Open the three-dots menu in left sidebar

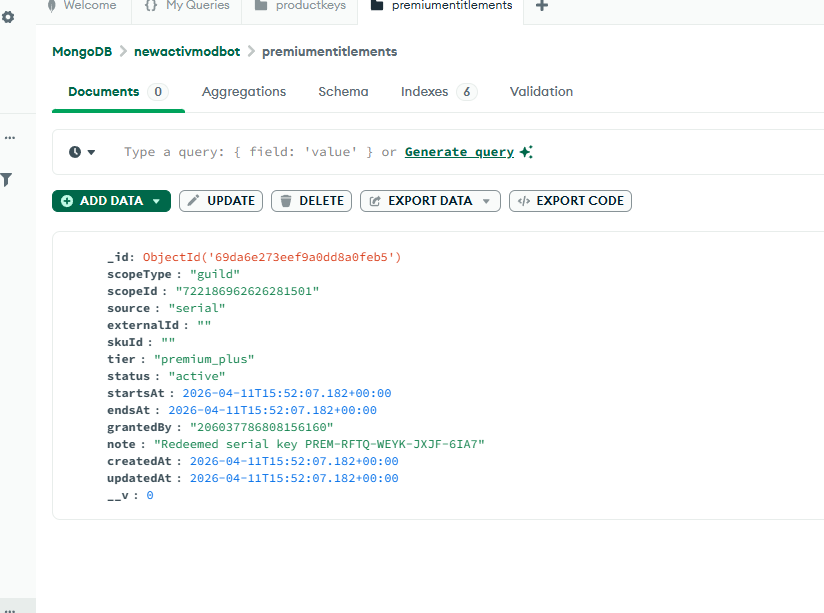pyautogui.click(x=10, y=138)
